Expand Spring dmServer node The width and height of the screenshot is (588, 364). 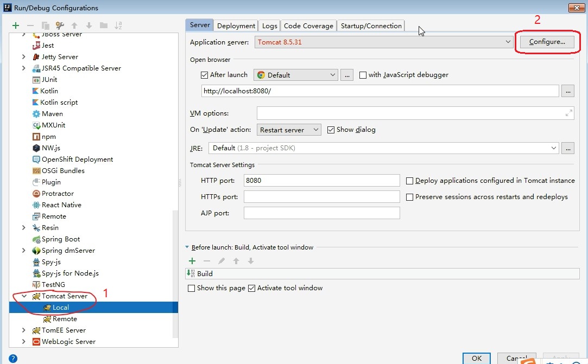pyautogui.click(x=24, y=251)
